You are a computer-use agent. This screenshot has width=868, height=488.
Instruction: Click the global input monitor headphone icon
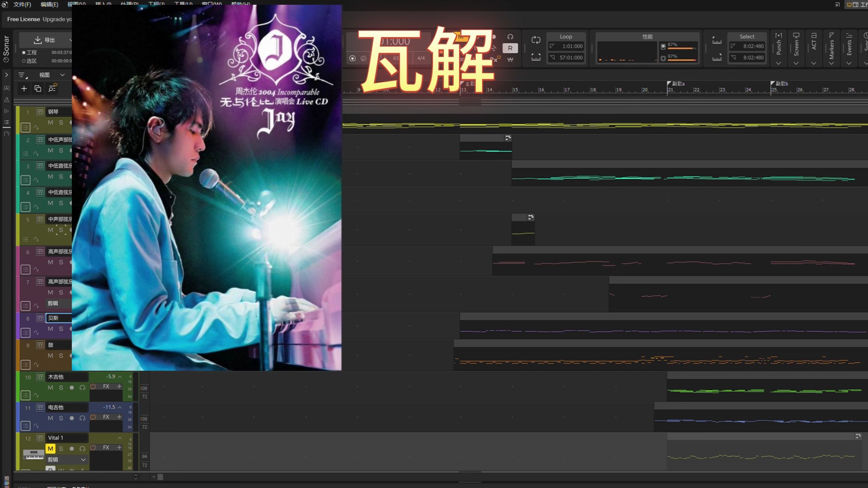click(510, 37)
